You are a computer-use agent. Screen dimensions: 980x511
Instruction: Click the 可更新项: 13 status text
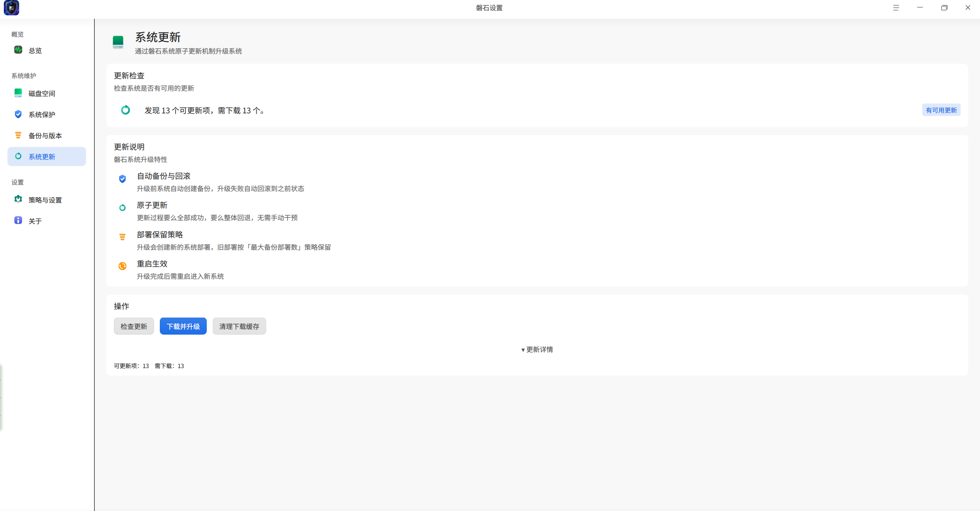tap(131, 366)
